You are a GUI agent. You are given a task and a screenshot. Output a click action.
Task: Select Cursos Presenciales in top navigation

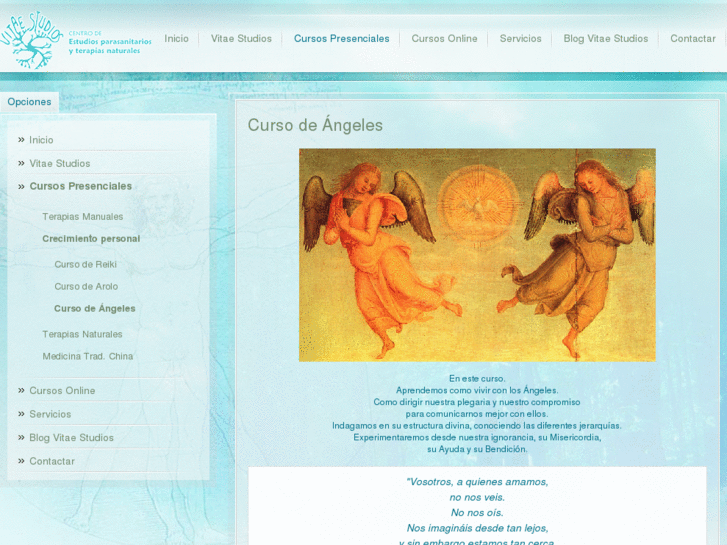[341, 38]
